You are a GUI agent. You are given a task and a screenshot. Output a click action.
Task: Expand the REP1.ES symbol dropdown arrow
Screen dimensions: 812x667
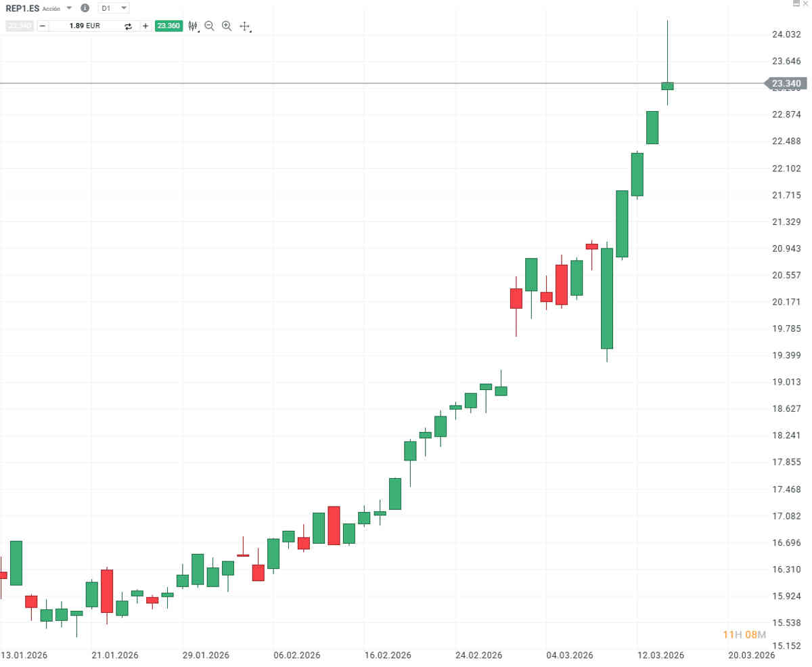[69, 8]
